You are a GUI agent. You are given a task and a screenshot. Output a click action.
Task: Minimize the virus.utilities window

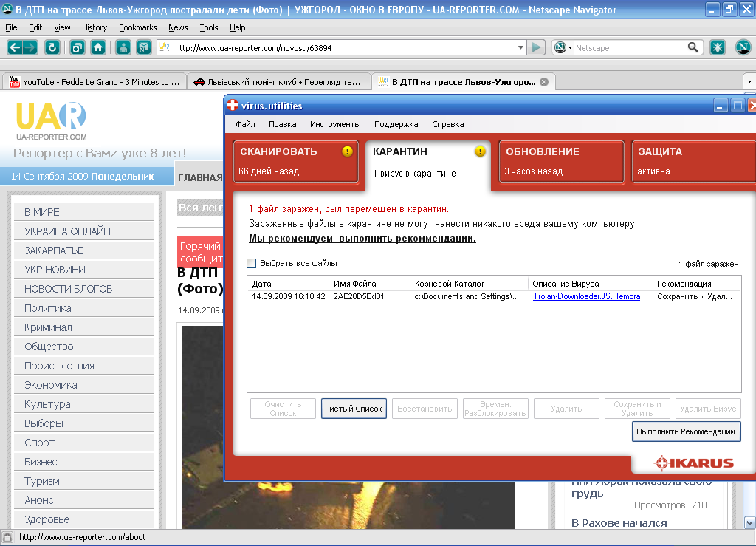(x=721, y=106)
